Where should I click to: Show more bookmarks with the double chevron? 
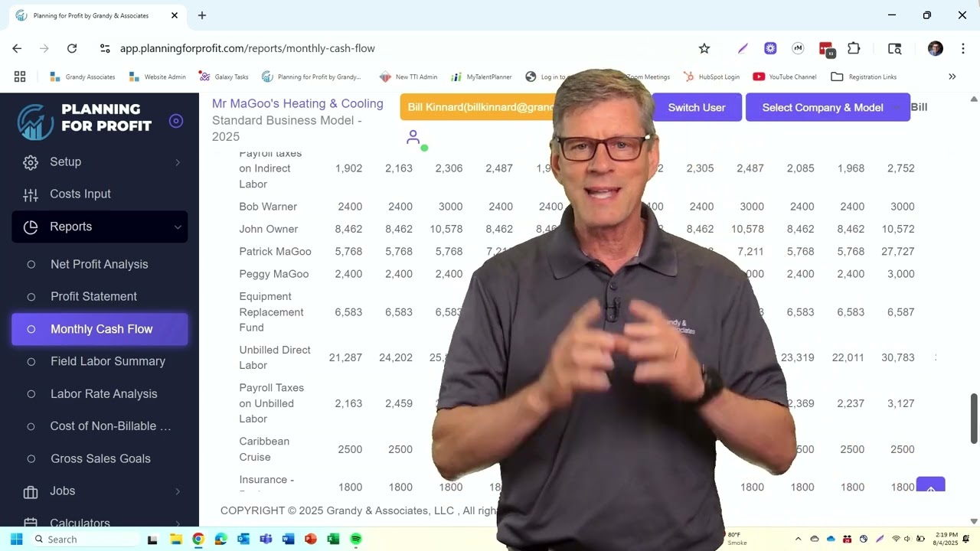click(x=952, y=77)
